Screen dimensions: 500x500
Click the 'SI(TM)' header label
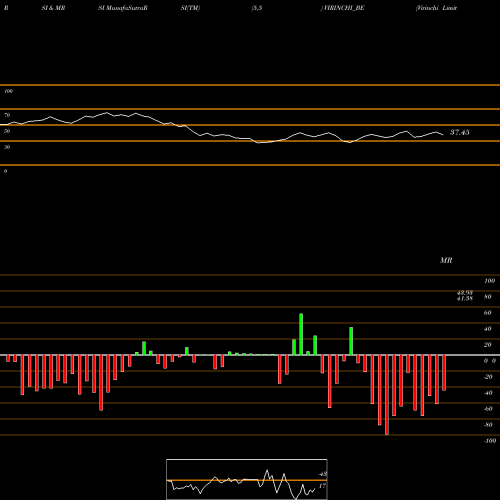click(x=191, y=8)
